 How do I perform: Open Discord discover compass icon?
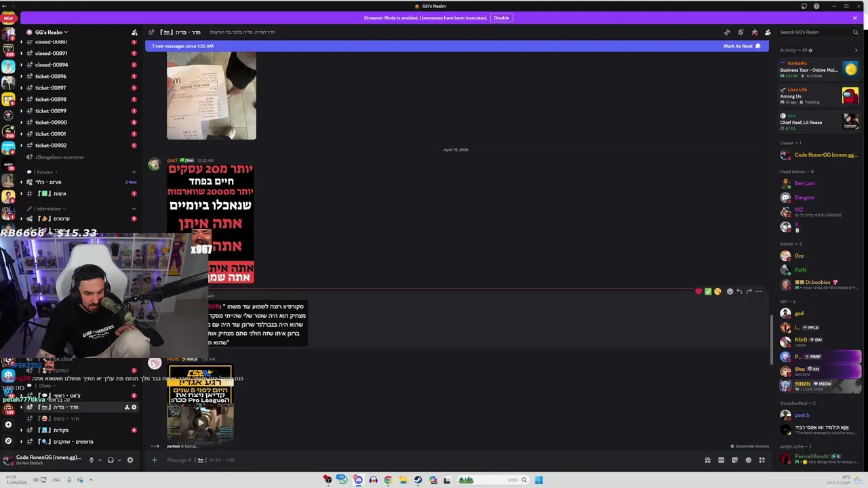[x=8, y=441]
